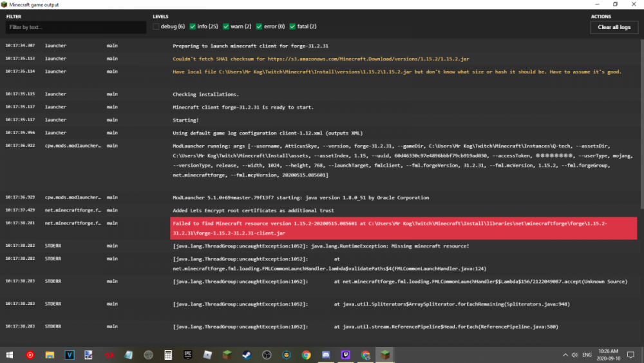Toggle the fatal level checkbox
The height and width of the screenshot is (363, 644).
pos(292,26)
